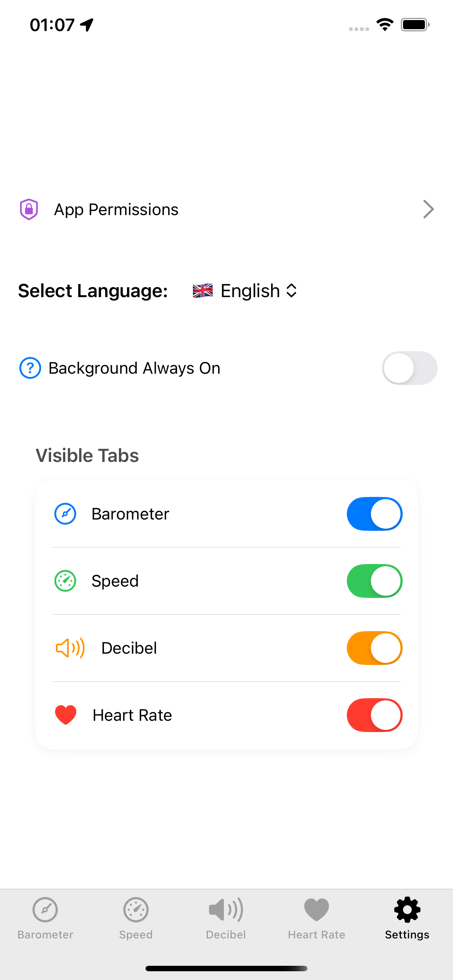Image resolution: width=453 pixels, height=980 pixels.
Task: Open the English language dropdown
Action: click(x=245, y=291)
